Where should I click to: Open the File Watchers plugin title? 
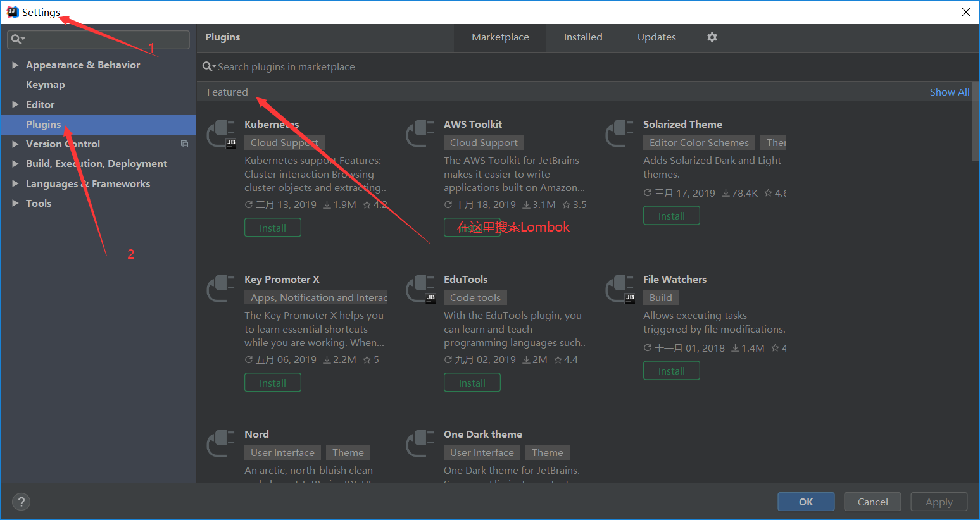point(675,280)
